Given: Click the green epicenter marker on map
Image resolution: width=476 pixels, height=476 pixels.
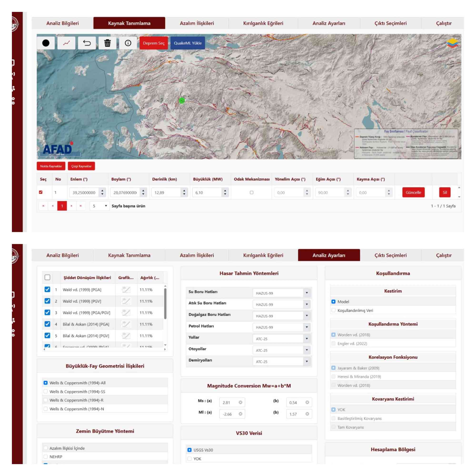Looking at the screenshot, I should tap(182, 100).
